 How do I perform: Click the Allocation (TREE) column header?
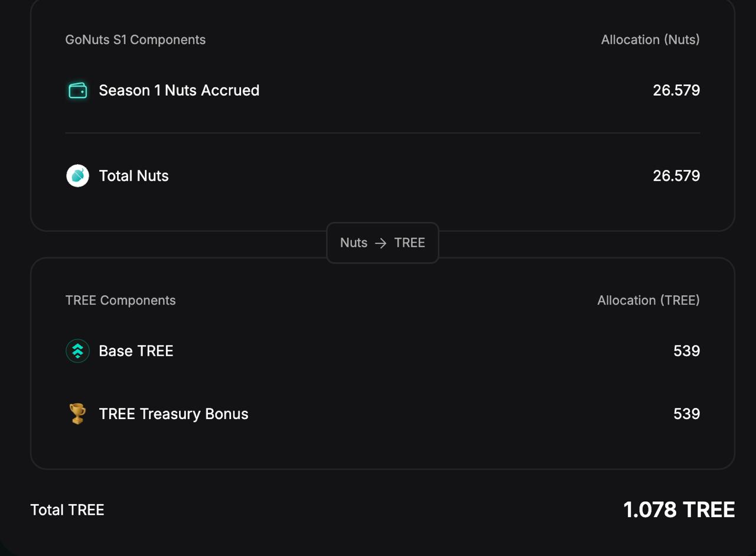pyautogui.click(x=649, y=300)
